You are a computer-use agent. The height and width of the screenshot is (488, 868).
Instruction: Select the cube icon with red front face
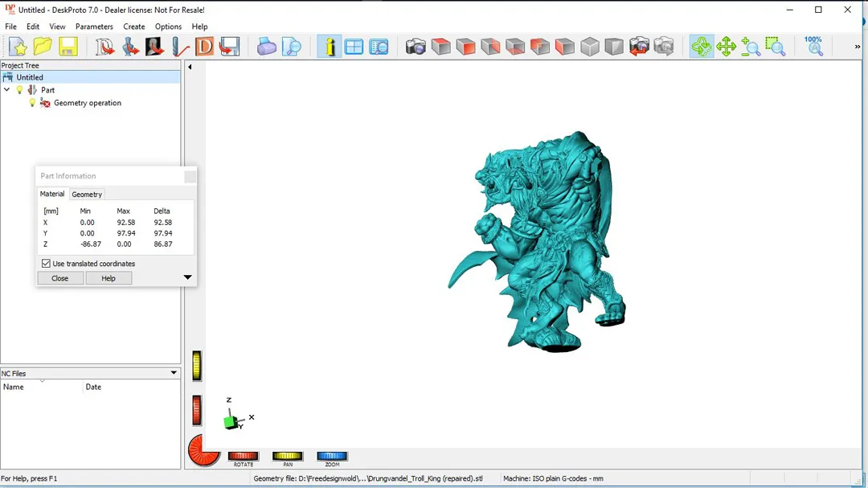(465, 47)
